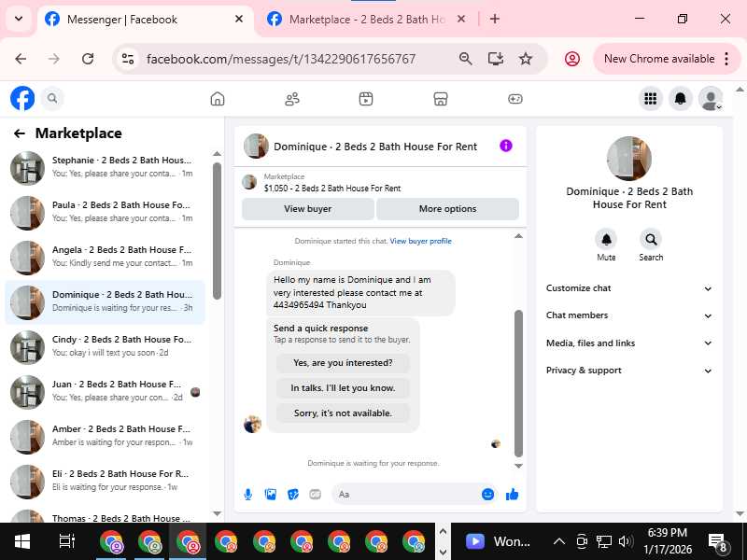Open Windows notification center icon
Image resolution: width=747 pixels, height=560 pixels.
coord(717,541)
